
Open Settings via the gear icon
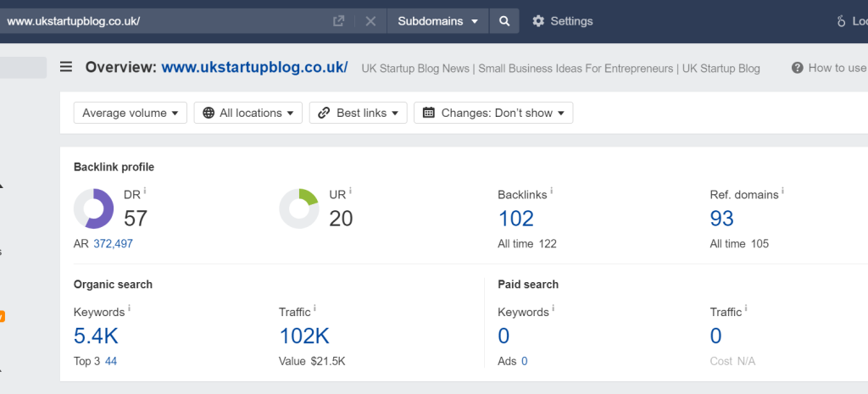tap(538, 21)
